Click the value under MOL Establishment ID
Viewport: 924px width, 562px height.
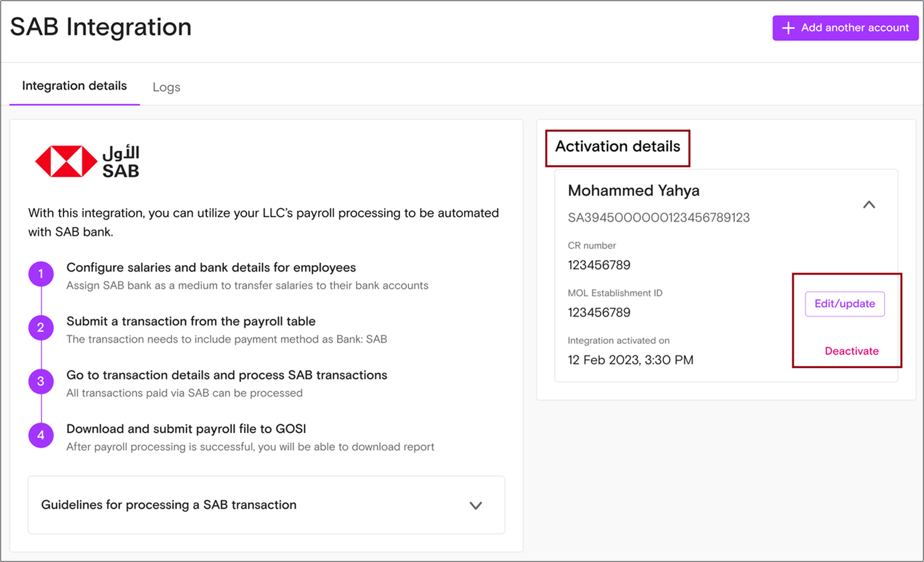tap(599, 313)
